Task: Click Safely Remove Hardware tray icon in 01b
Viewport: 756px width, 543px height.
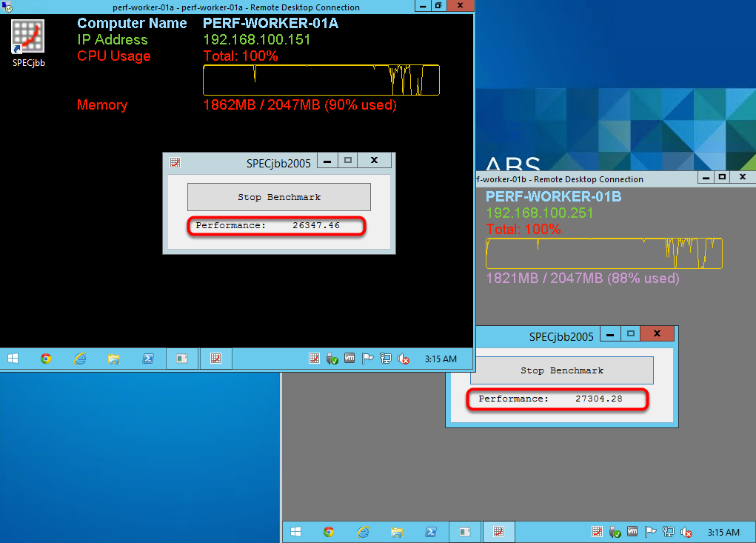Action: [x=615, y=532]
